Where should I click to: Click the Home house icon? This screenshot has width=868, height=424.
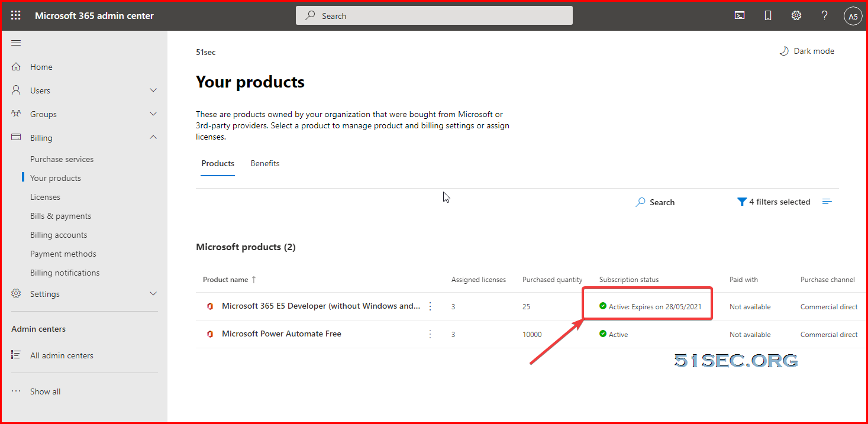(x=16, y=67)
